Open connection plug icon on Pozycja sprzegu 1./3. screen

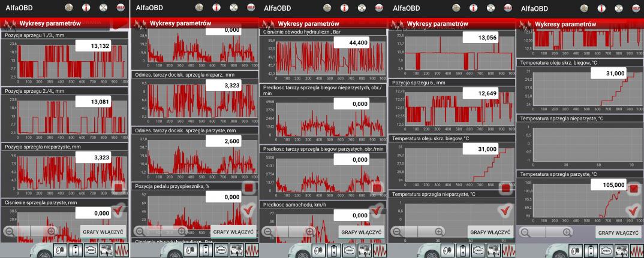click(61, 250)
